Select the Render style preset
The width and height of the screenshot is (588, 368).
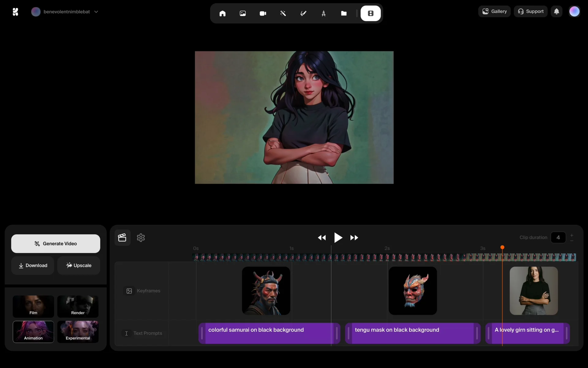78,306
